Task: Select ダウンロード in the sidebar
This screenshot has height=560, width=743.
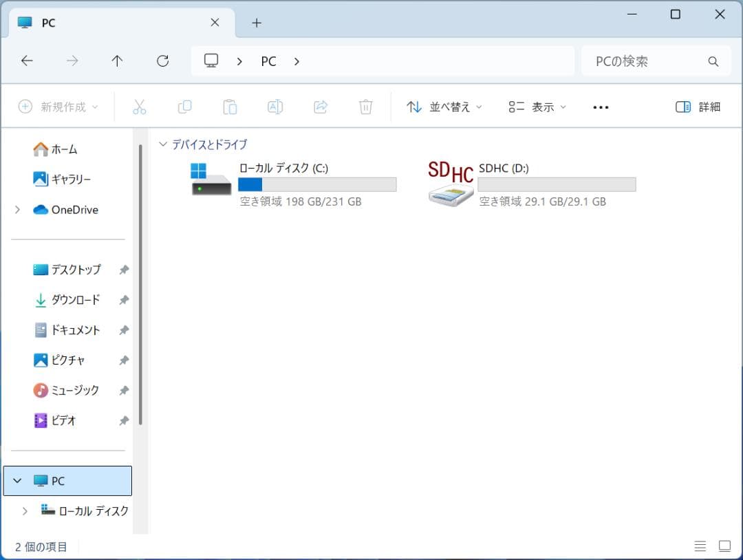Action: (75, 299)
